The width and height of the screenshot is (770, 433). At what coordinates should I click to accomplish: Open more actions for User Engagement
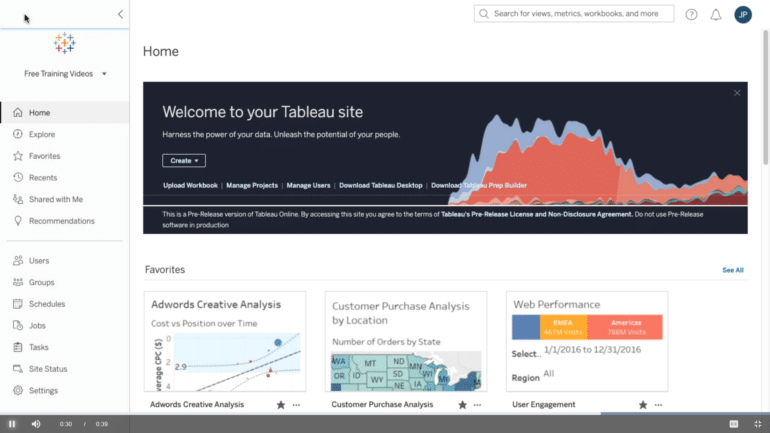(x=658, y=405)
